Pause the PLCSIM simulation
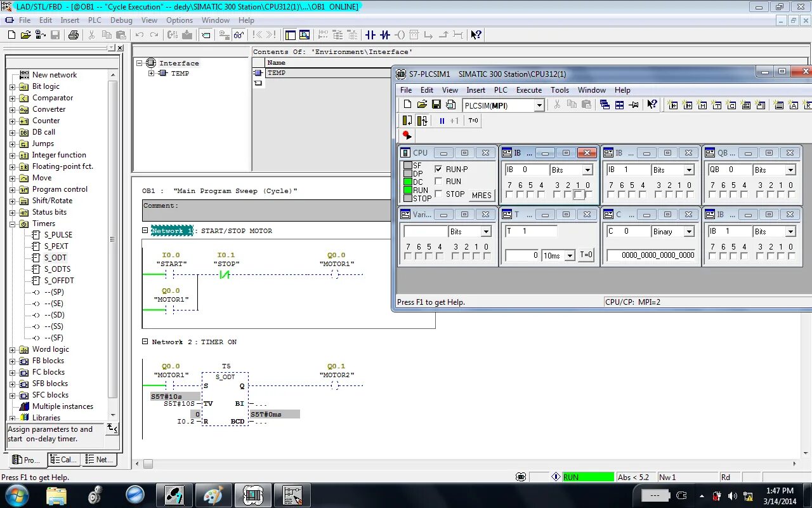The height and width of the screenshot is (508, 812). (442, 120)
